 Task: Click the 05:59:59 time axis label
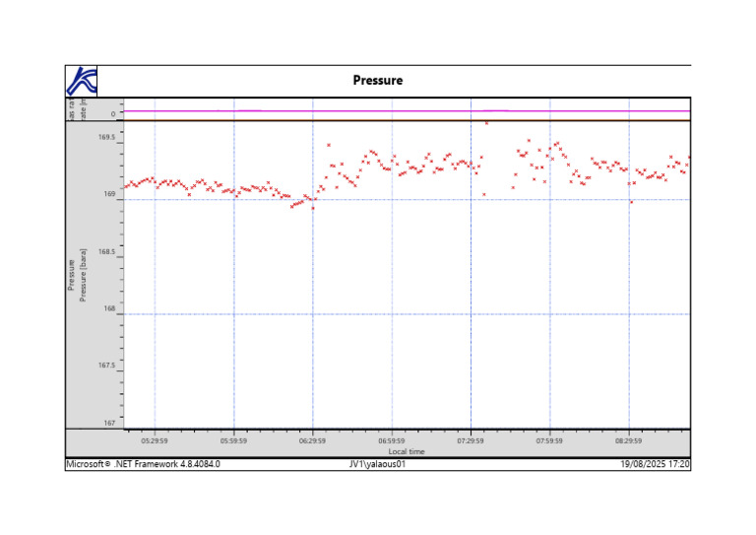coord(234,441)
